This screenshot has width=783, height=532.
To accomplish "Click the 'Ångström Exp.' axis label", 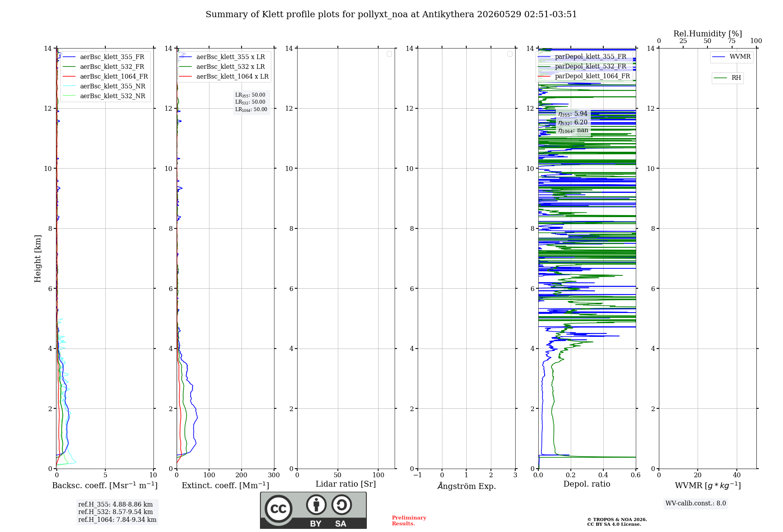I will 467,486.
